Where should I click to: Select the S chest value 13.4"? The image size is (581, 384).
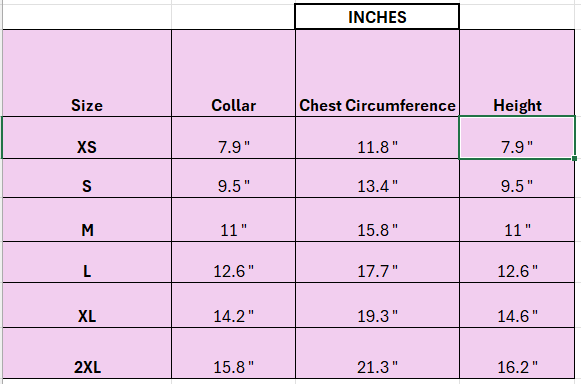pos(377,178)
